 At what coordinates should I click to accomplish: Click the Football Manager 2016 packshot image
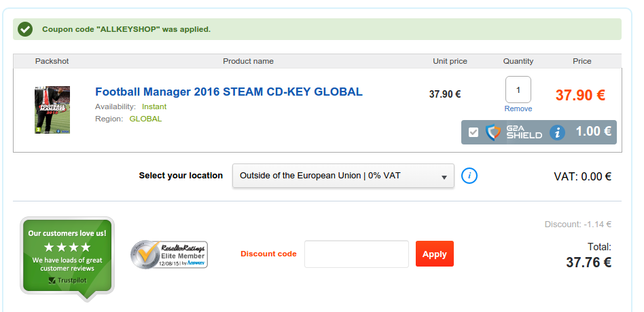pos(52,109)
